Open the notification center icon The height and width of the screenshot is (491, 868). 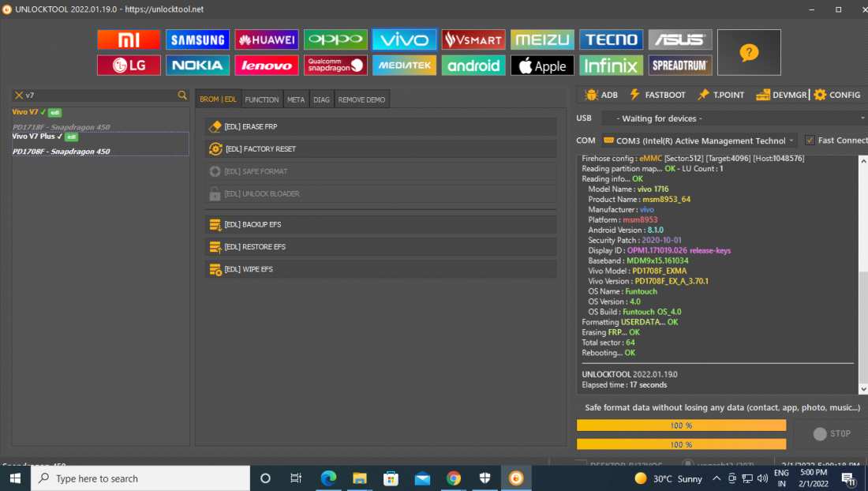pos(848,479)
